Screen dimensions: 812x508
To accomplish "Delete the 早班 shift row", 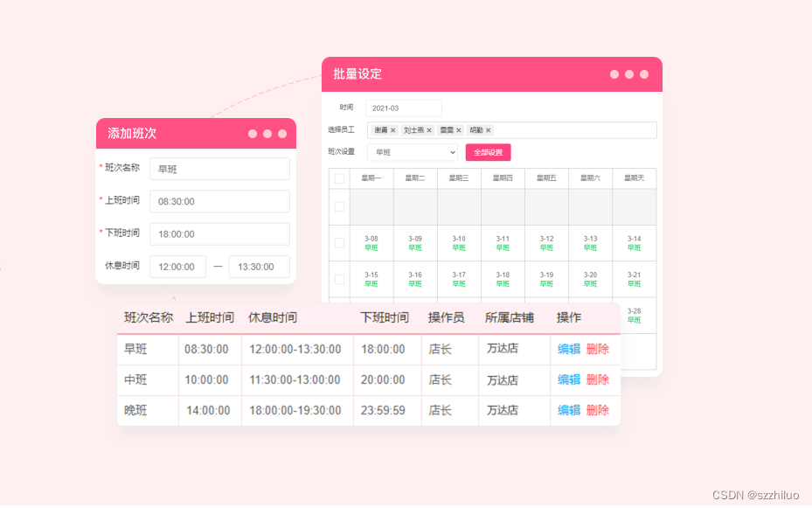I will point(598,349).
